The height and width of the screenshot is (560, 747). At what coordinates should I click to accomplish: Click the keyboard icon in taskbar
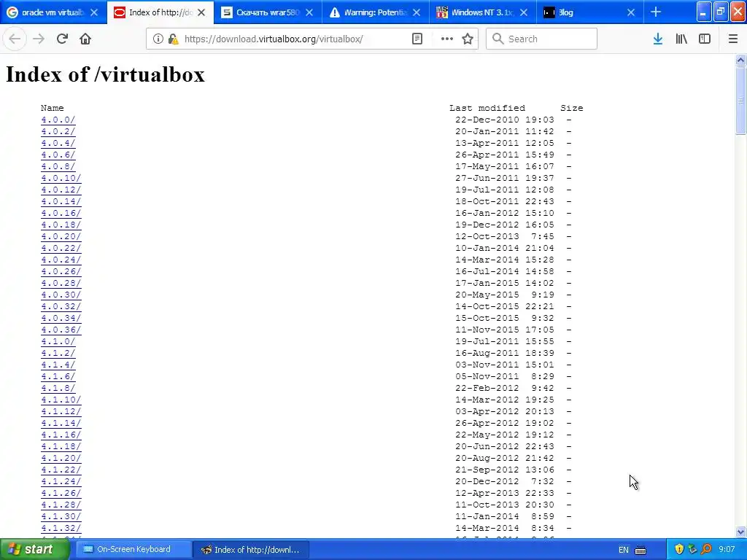pos(640,550)
